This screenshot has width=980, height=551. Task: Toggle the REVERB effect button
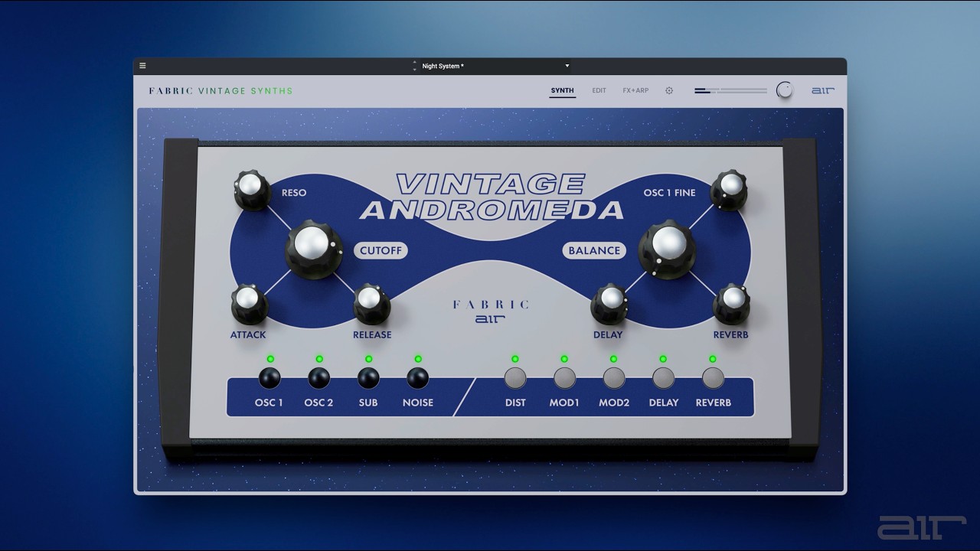713,377
